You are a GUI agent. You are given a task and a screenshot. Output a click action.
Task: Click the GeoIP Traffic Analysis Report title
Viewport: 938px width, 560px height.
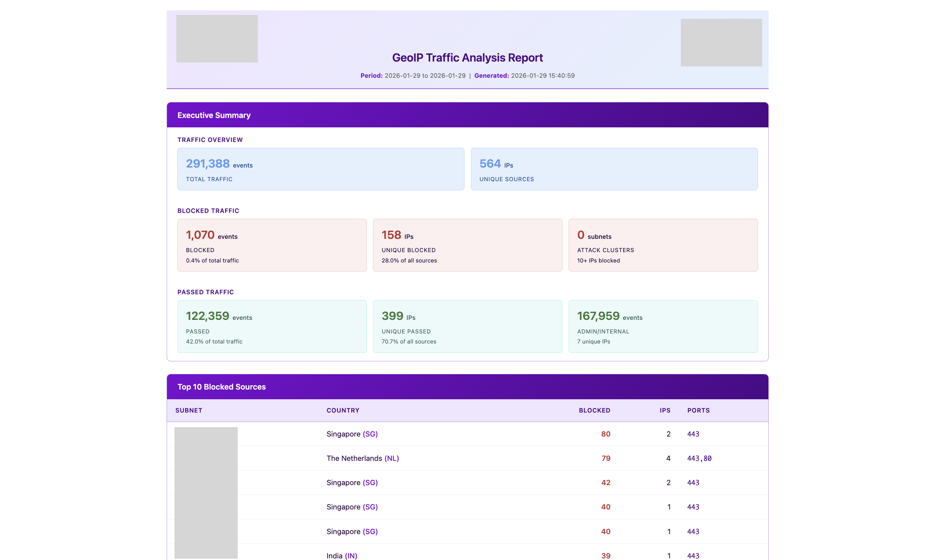click(x=467, y=57)
